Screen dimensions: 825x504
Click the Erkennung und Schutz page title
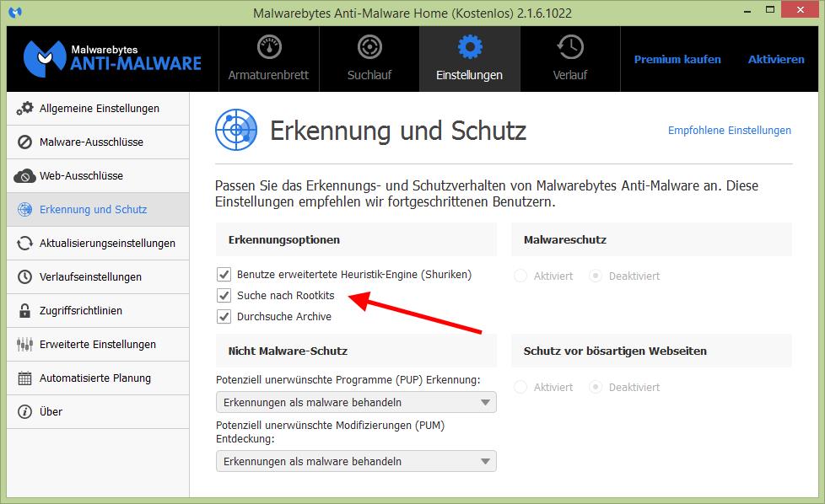pos(398,131)
